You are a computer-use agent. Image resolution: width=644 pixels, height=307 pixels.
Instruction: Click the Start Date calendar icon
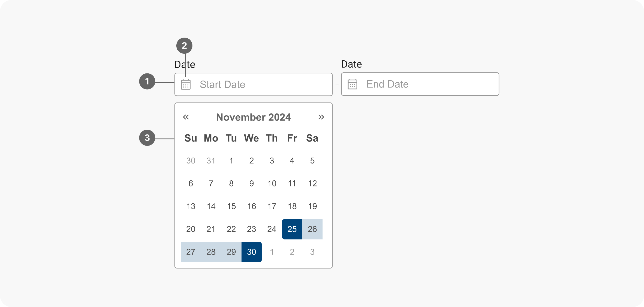click(x=186, y=84)
